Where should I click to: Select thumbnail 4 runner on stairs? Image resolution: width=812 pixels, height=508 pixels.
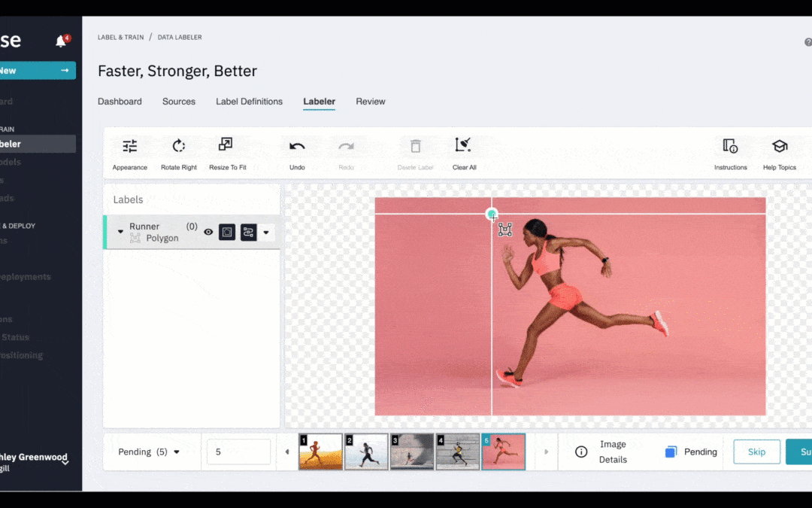pos(457,452)
